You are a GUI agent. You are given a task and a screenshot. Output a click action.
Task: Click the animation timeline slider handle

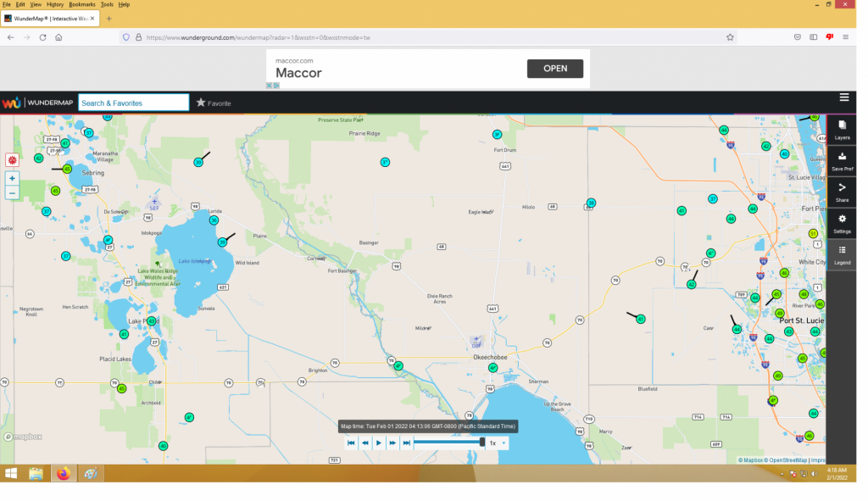[482, 442]
